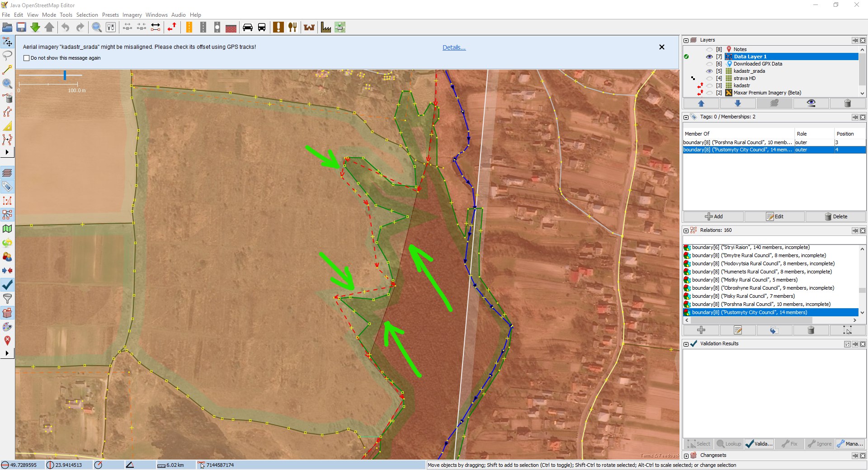This screenshot has height=470, width=868.
Task: Click the brick wall preset icon
Action: 231,28
